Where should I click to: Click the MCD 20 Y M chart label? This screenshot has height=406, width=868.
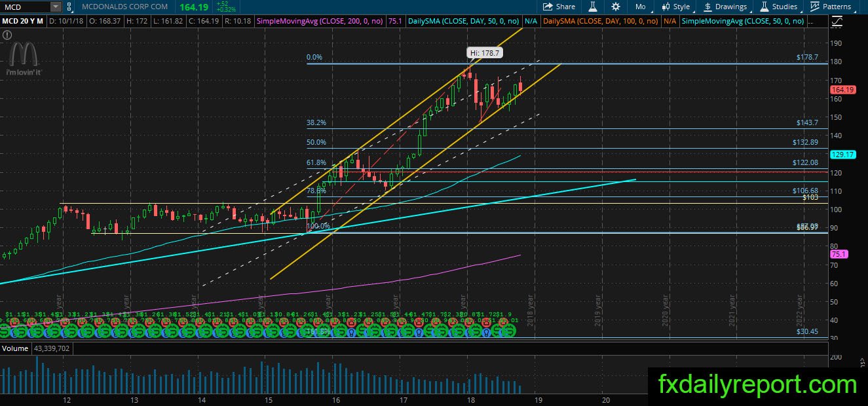[22, 21]
